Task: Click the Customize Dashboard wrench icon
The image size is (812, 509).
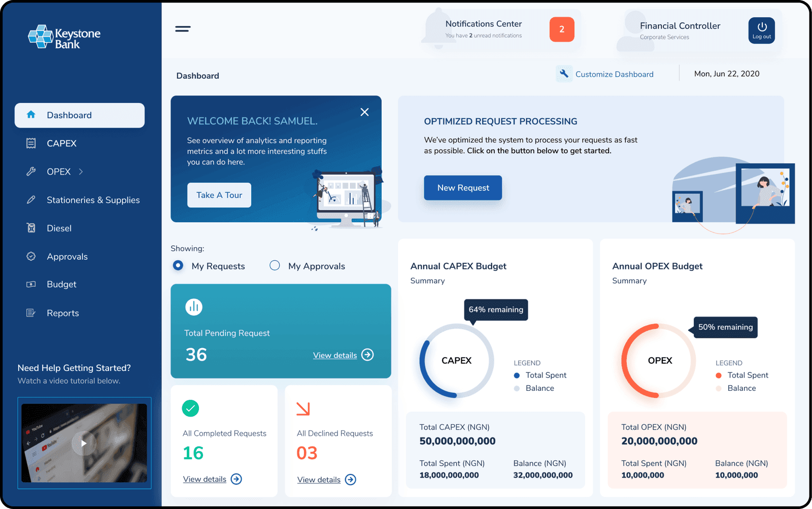Action: pos(564,74)
